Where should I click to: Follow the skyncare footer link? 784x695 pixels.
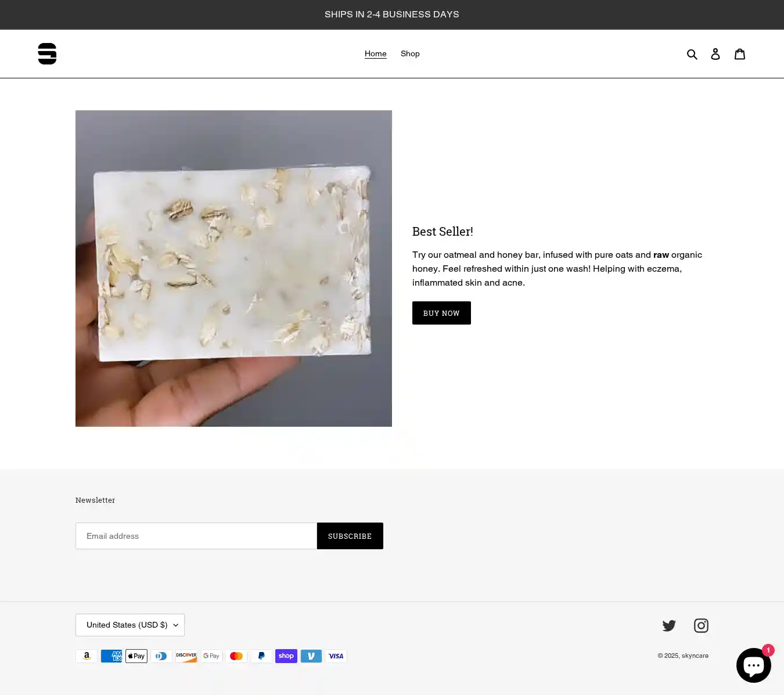pos(695,656)
